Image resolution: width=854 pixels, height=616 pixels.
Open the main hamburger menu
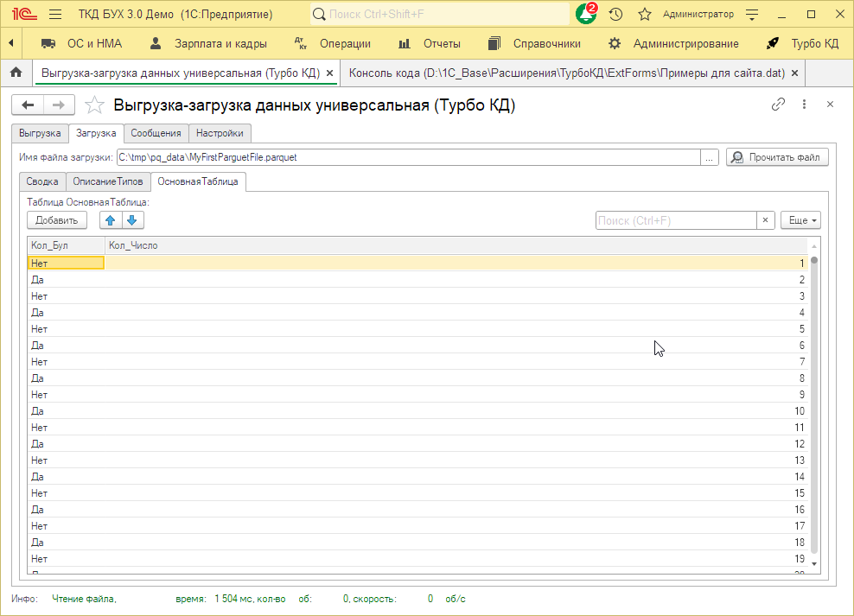[x=55, y=15]
